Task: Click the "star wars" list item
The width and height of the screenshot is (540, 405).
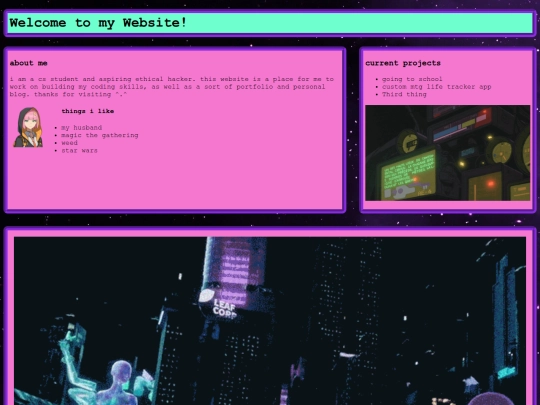Action: tap(80, 150)
